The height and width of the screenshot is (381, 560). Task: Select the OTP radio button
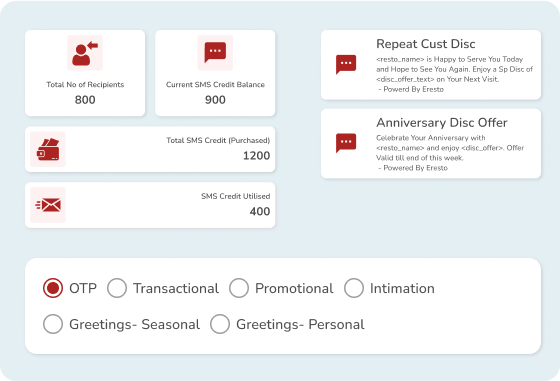53,288
